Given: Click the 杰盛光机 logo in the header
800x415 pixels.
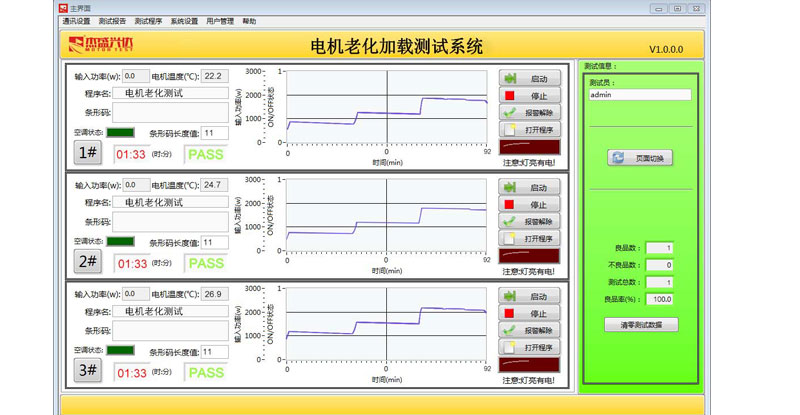Looking at the screenshot, I should [x=101, y=44].
